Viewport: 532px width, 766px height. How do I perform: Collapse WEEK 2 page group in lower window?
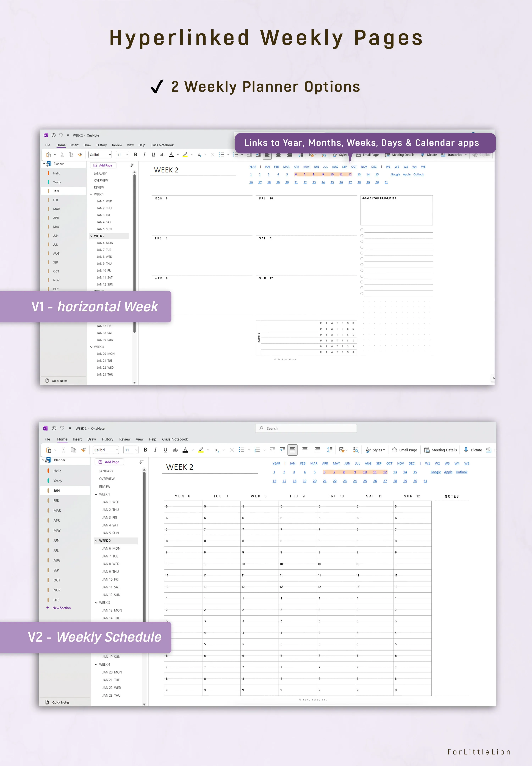click(x=96, y=541)
